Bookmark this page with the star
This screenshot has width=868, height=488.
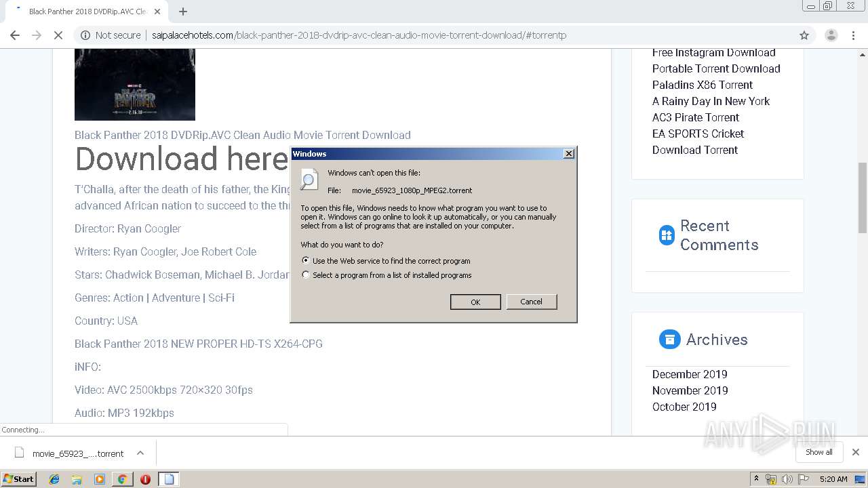[x=804, y=35]
